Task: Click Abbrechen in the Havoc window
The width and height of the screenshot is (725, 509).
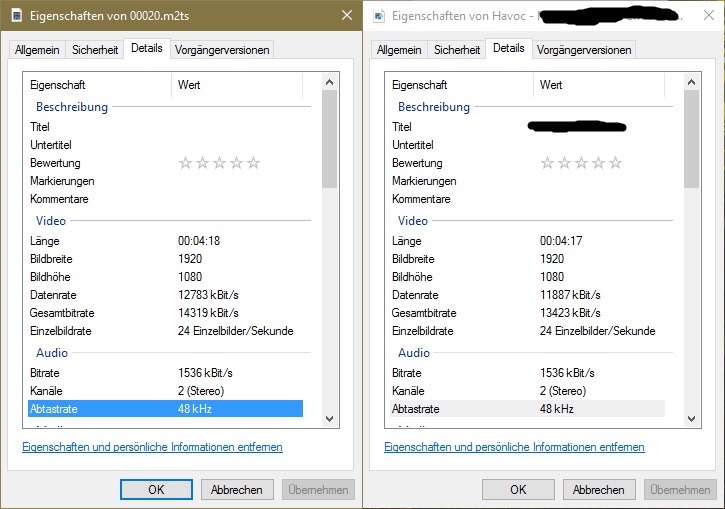Action: [x=599, y=490]
